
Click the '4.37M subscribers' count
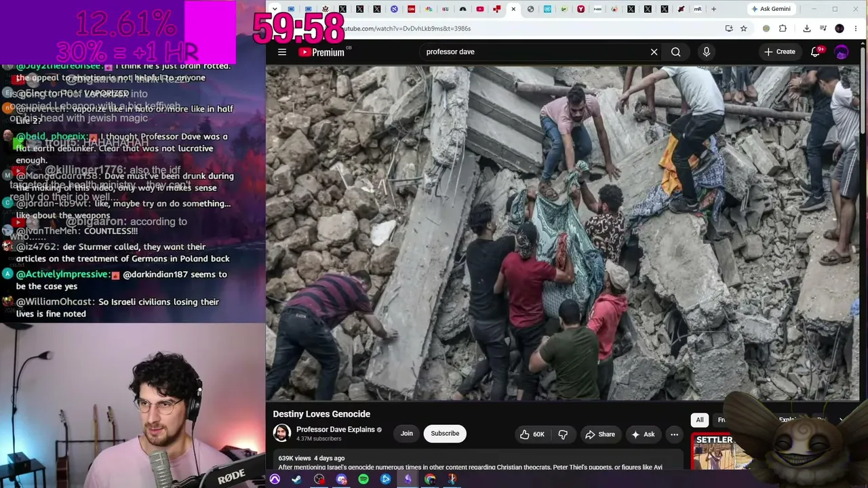click(319, 439)
